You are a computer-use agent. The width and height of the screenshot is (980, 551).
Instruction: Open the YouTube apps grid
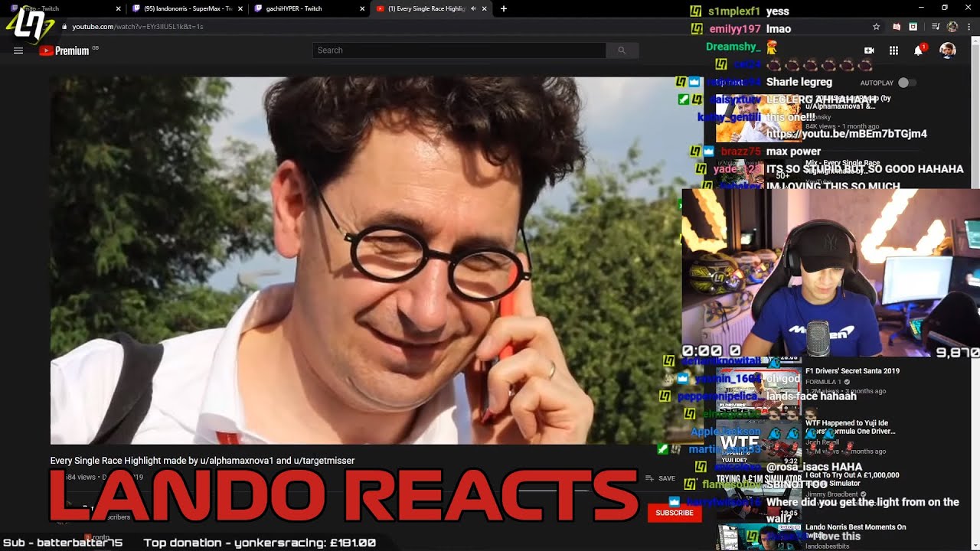tap(893, 51)
